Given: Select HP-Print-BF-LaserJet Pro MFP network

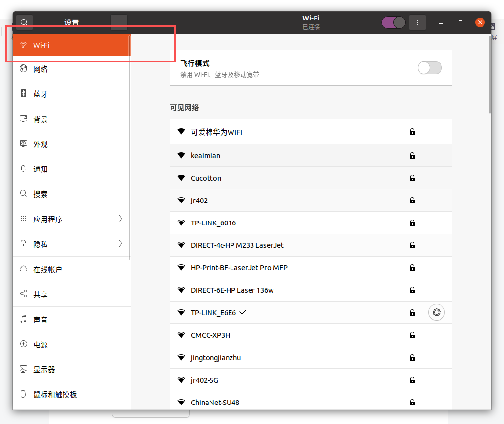Looking at the screenshot, I should (x=311, y=268).
